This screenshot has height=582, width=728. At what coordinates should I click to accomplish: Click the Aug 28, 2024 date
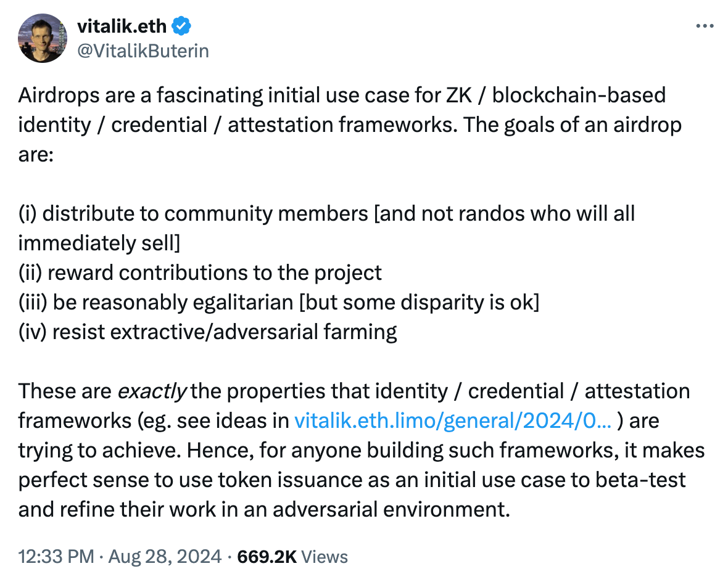coord(165,557)
